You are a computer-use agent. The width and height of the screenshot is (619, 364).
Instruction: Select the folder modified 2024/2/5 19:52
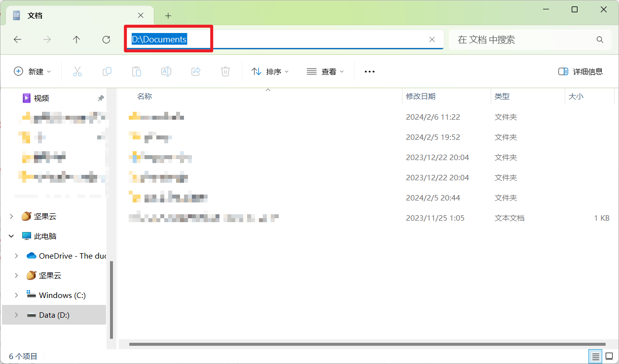[x=369, y=137]
